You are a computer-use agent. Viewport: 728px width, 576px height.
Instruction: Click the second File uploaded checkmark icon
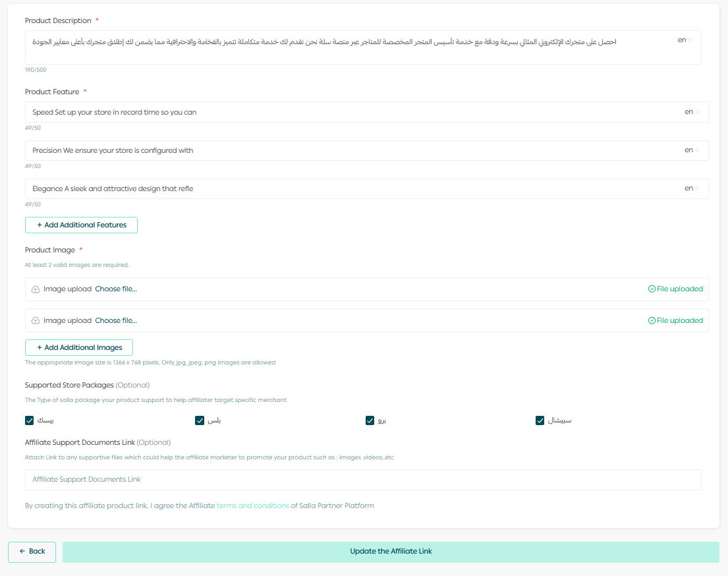point(652,321)
